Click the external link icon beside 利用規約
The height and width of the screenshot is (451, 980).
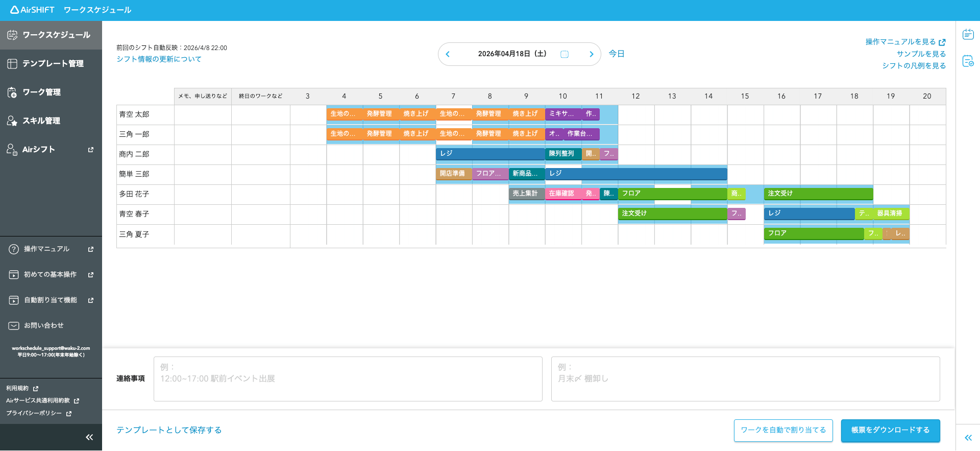pyautogui.click(x=36, y=389)
